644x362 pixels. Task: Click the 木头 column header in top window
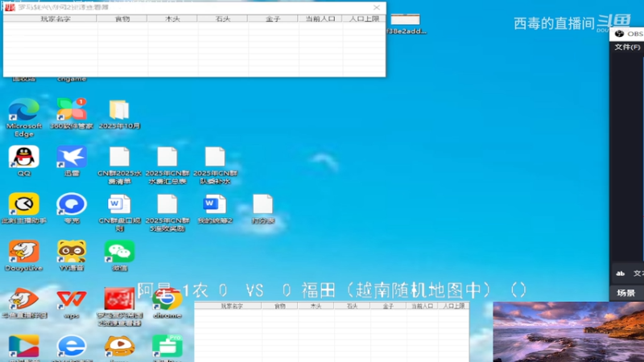pyautogui.click(x=172, y=19)
